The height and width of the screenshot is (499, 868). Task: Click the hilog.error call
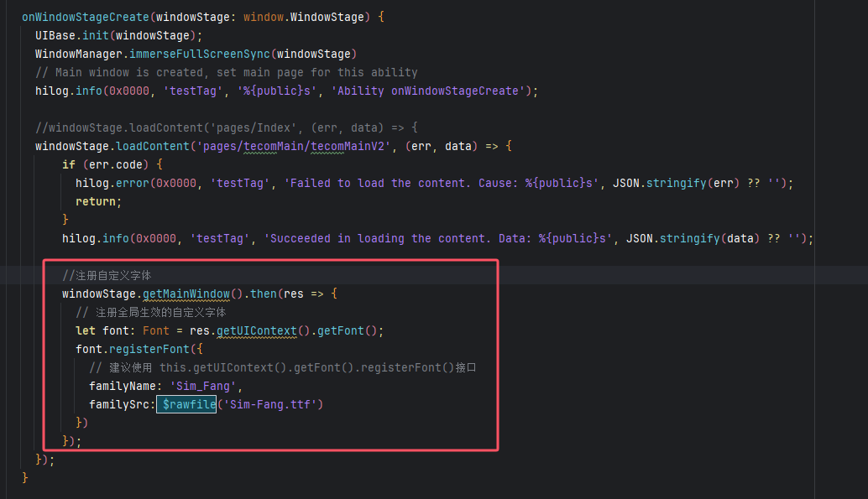(109, 183)
